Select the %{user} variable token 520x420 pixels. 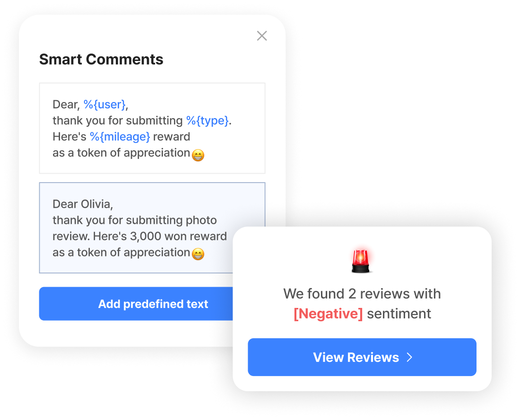(104, 104)
